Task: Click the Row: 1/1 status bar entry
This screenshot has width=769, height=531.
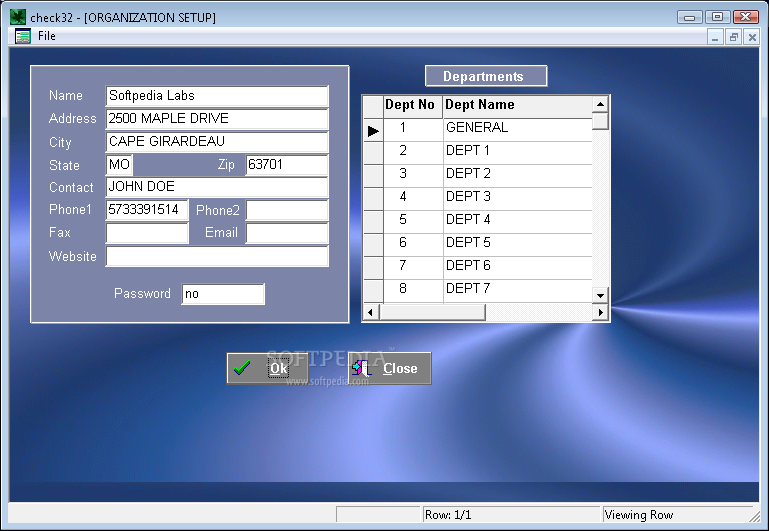Action: 511,514
